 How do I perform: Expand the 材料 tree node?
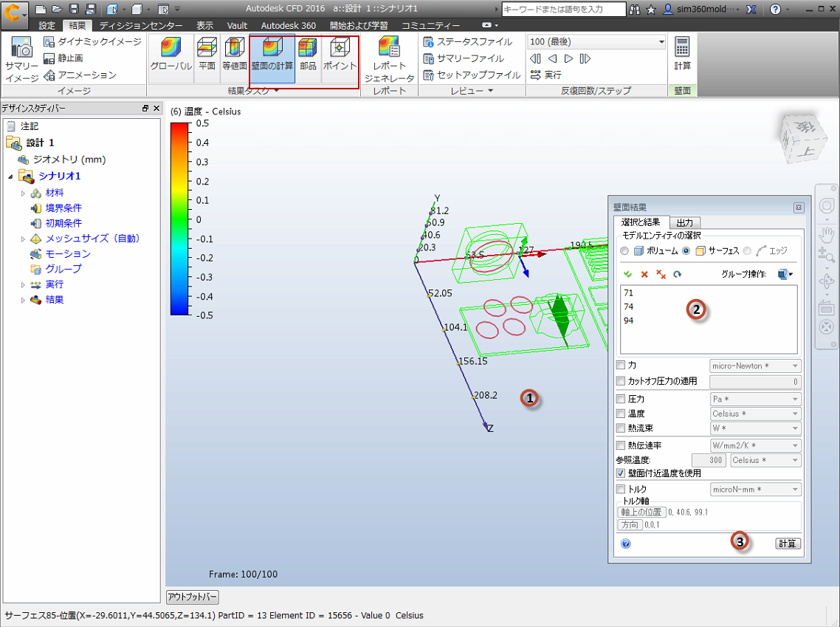(x=23, y=193)
